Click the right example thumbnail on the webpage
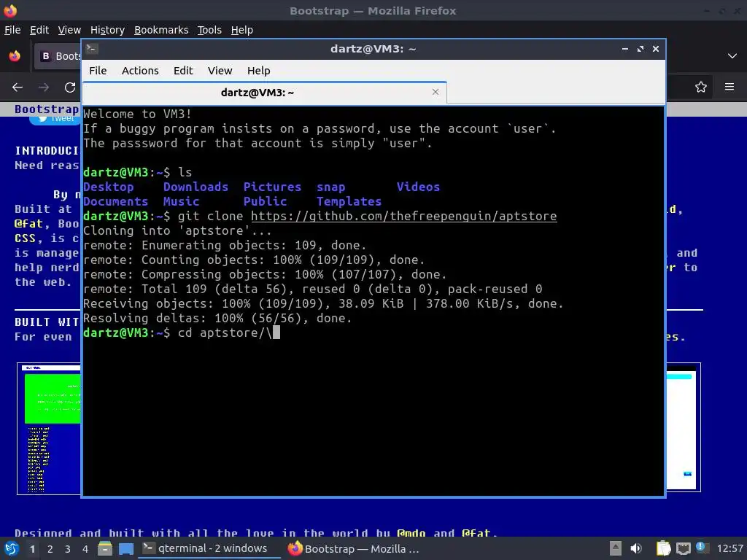Viewport: 747px width, 560px height. [683, 427]
